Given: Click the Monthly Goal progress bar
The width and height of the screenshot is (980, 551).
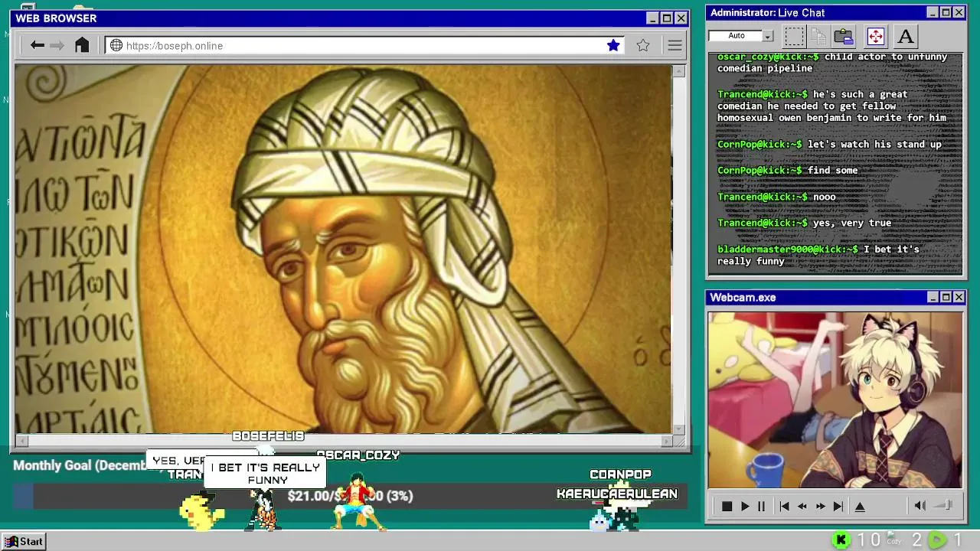Looking at the screenshot, I should [350, 496].
